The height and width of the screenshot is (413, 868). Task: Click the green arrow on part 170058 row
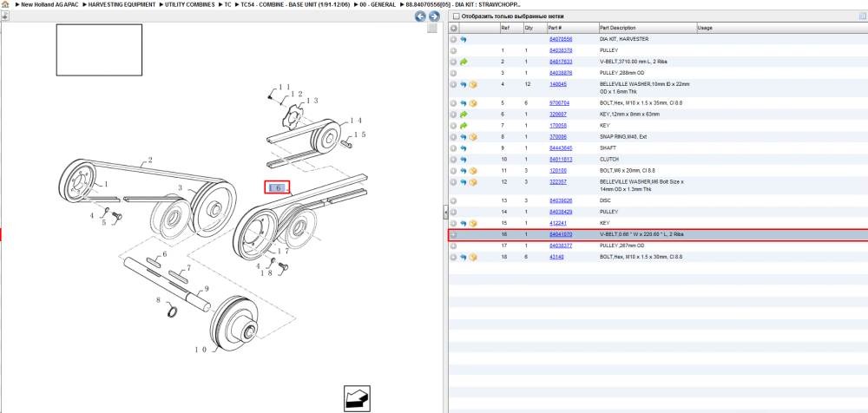click(464, 126)
